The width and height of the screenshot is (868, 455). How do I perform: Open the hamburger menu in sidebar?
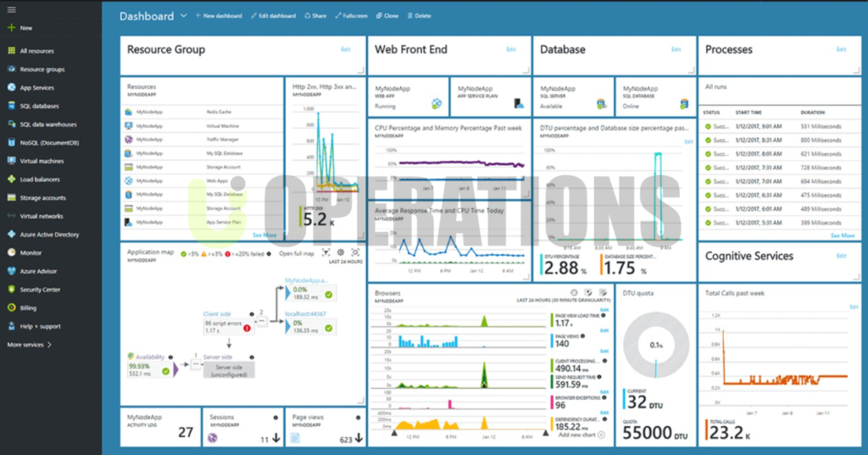(11, 9)
